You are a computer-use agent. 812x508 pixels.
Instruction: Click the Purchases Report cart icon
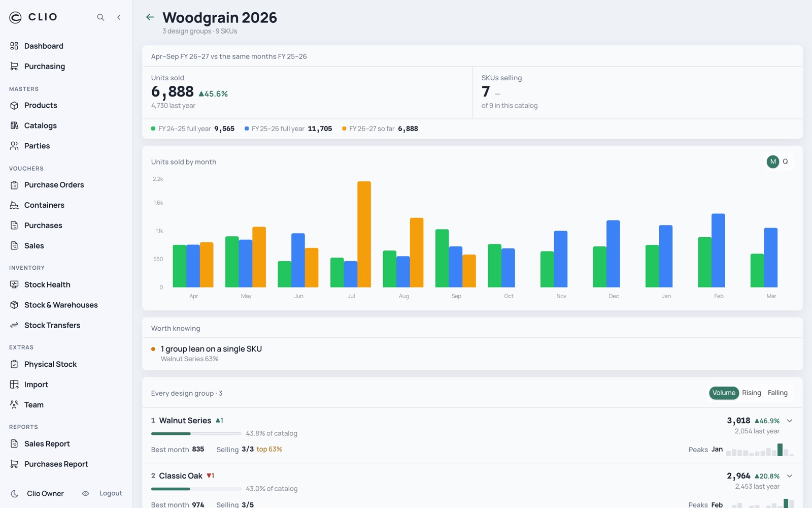pyautogui.click(x=14, y=464)
